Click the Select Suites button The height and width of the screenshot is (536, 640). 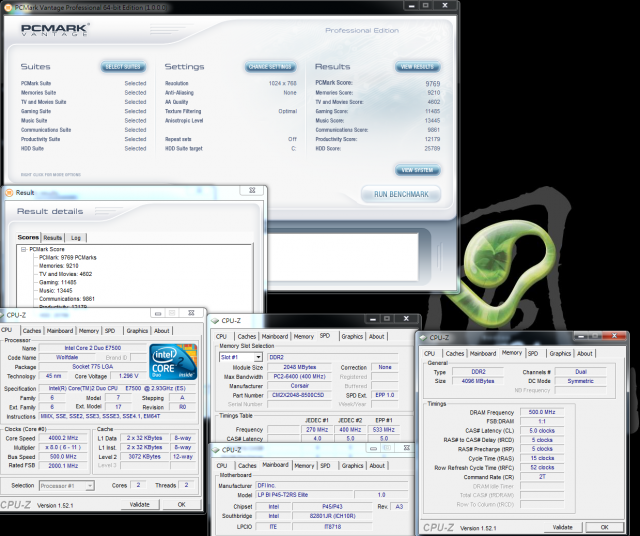pos(123,67)
